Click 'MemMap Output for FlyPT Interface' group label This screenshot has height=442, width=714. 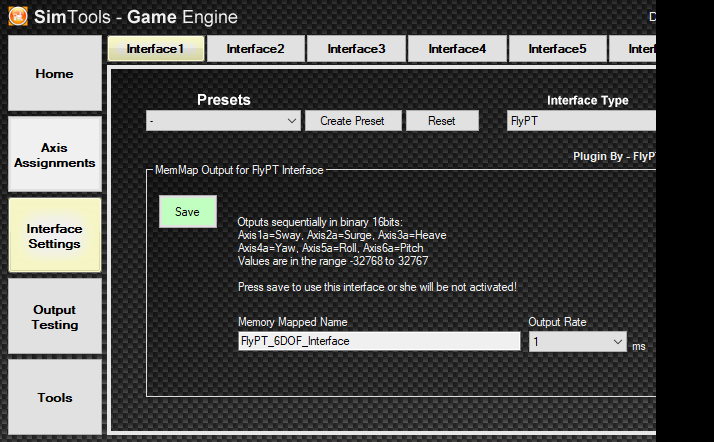pyautogui.click(x=239, y=170)
